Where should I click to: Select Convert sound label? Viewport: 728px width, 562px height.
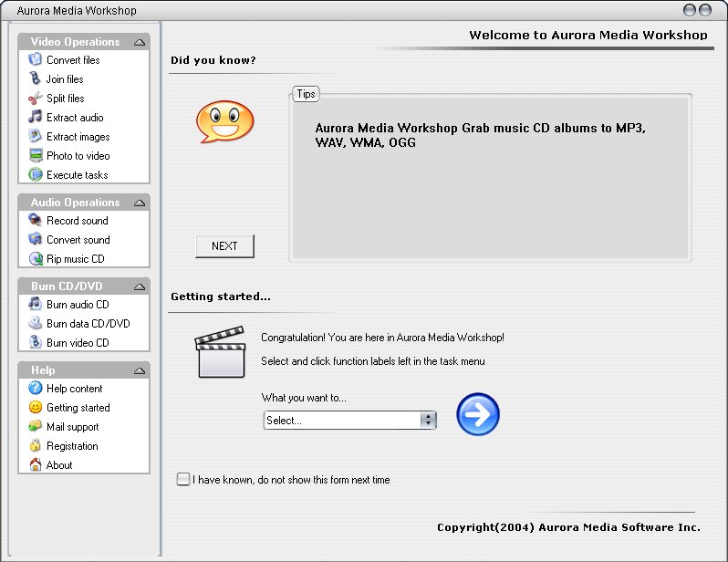tap(78, 240)
